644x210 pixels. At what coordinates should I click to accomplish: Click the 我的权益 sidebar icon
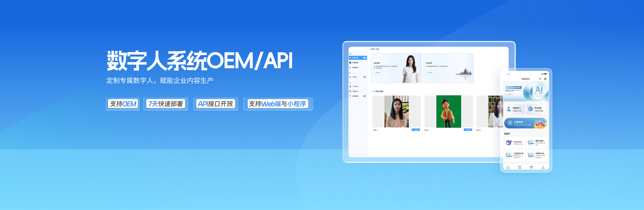pyautogui.click(x=350, y=96)
